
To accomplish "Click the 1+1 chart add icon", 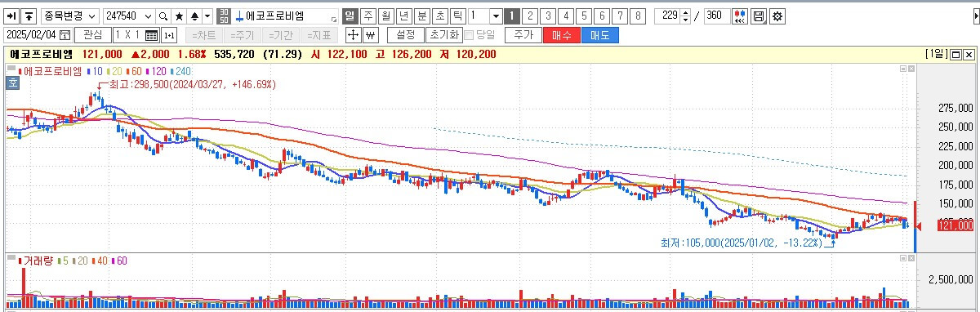I will tap(169, 35).
